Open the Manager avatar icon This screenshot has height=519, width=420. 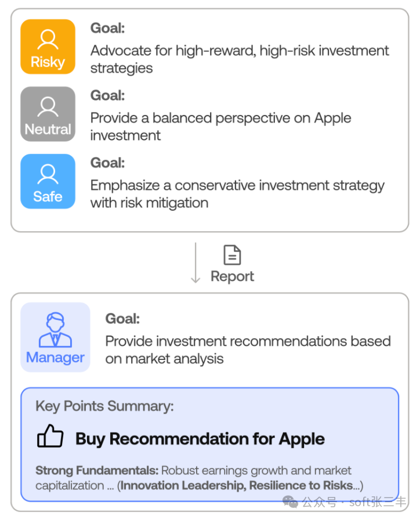click(x=55, y=337)
